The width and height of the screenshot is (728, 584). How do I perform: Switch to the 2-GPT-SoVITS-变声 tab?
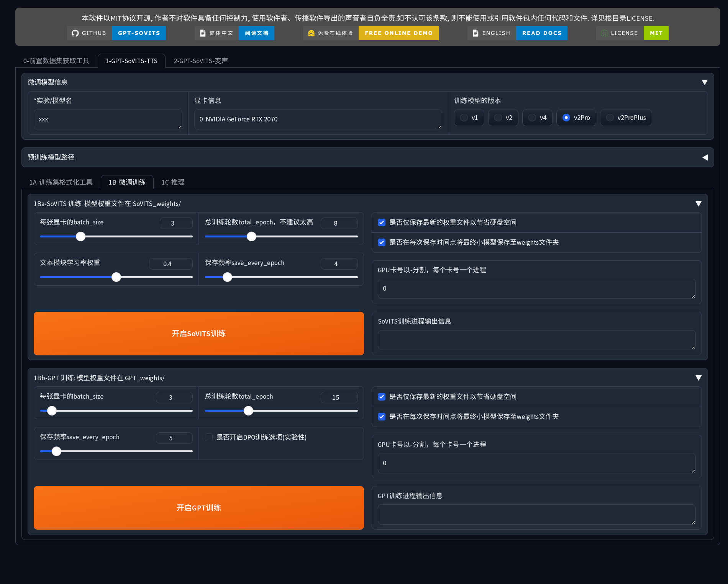(200, 61)
